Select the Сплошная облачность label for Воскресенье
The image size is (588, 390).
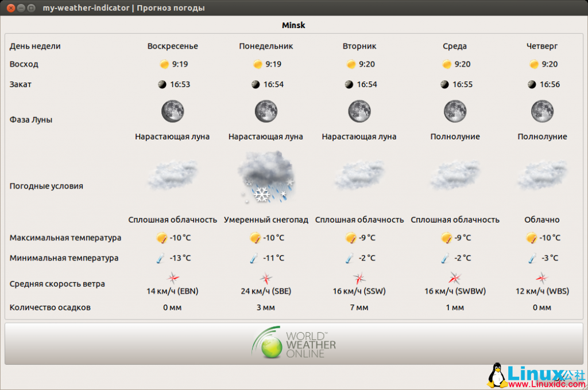pyautogui.click(x=173, y=219)
